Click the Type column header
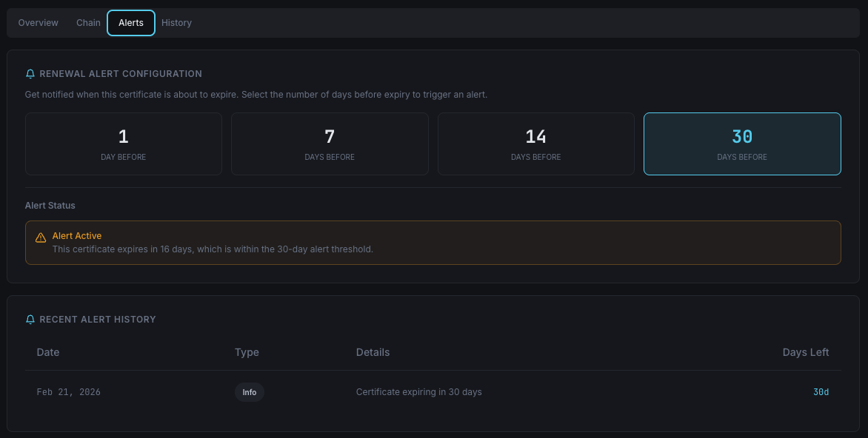This screenshot has height=438, width=868. 247,352
